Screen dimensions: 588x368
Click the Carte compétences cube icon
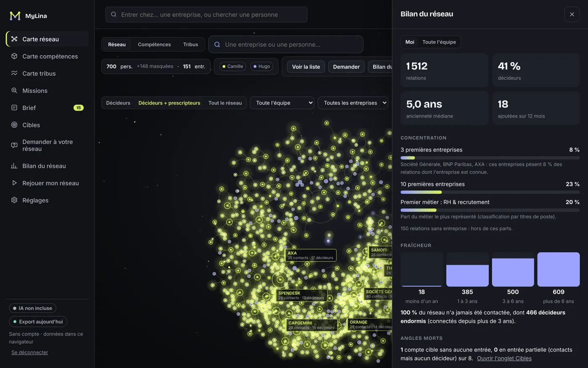14,56
